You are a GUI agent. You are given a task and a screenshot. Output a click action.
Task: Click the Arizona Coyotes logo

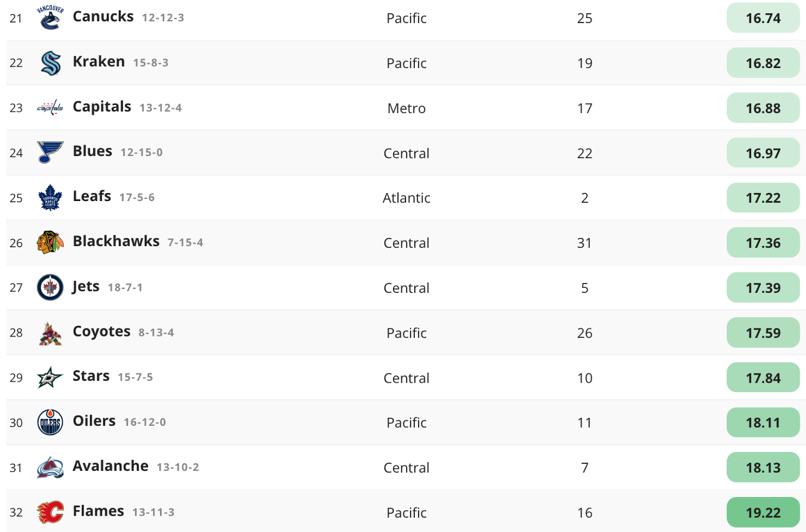pos(50,333)
